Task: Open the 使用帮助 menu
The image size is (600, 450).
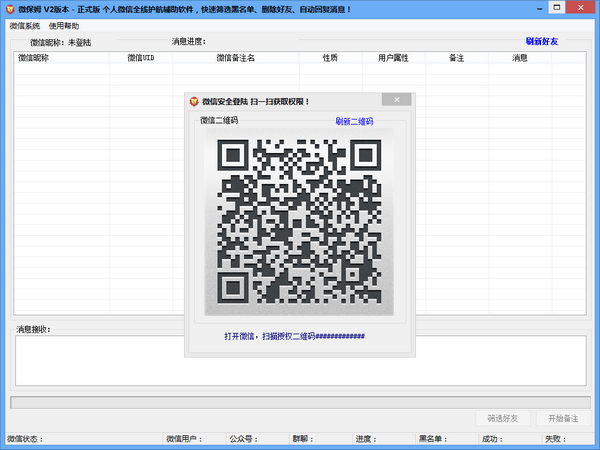Action: [x=64, y=26]
